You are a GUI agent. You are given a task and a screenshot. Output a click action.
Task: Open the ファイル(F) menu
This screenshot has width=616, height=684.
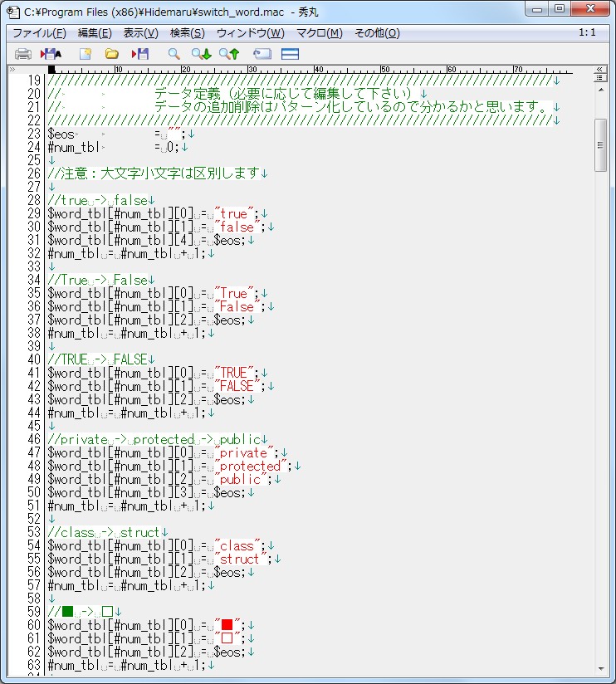(x=39, y=33)
